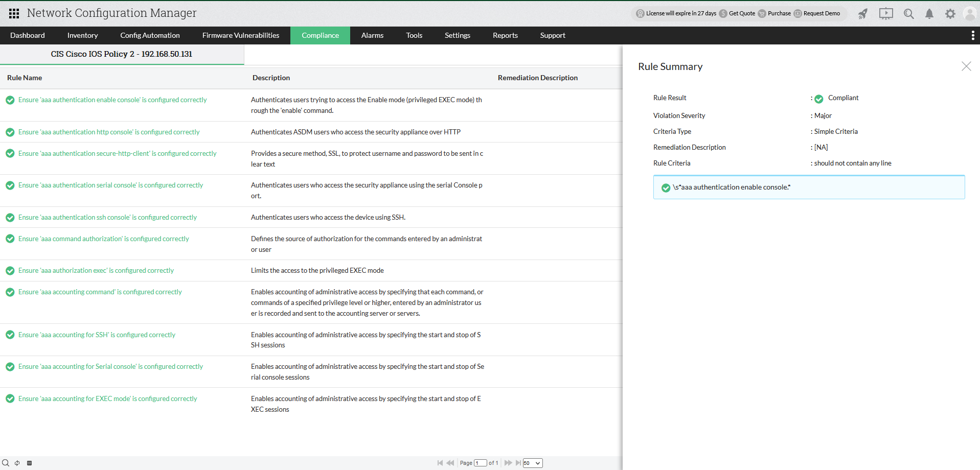Open the page size 50 dropdown

[532, 463]
